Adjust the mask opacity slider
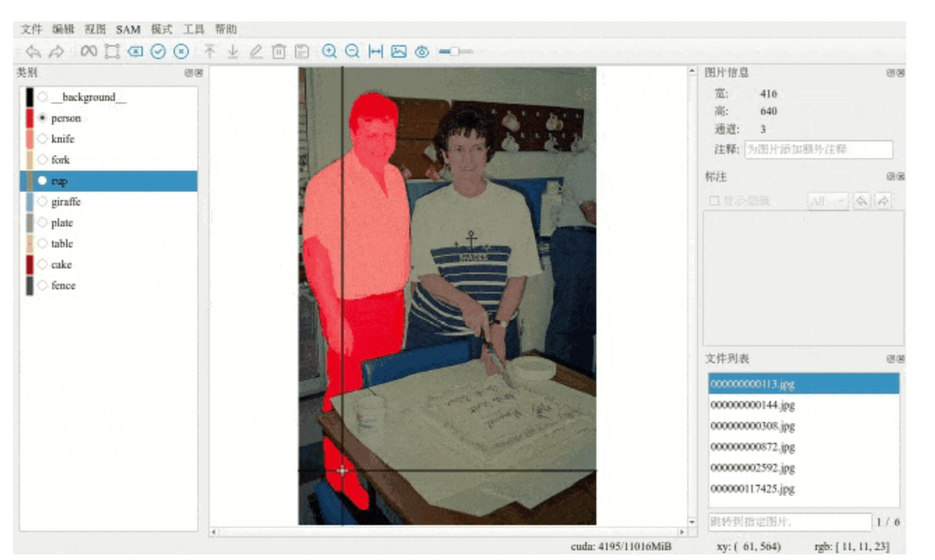The height and width of the screenshot is (560, 935). [456, 51]
